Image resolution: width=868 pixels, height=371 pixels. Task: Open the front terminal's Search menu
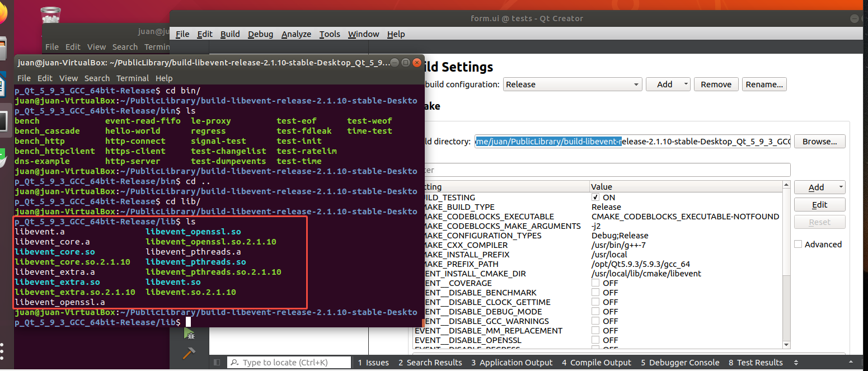97,78
